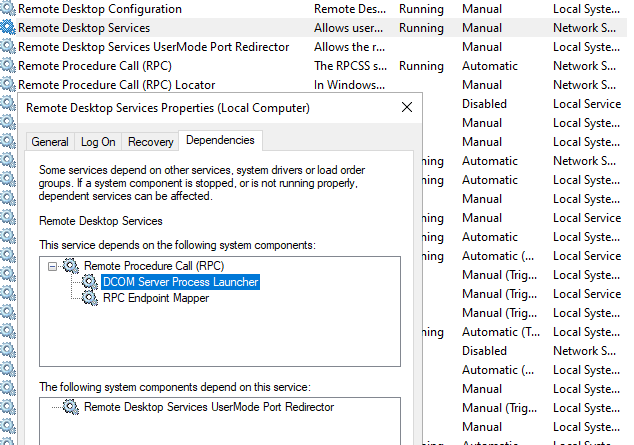Click the highlighted gear icon of Remote Desktop Services row
Viewport: 634px width, 445px height.
[x=8, y=27]
